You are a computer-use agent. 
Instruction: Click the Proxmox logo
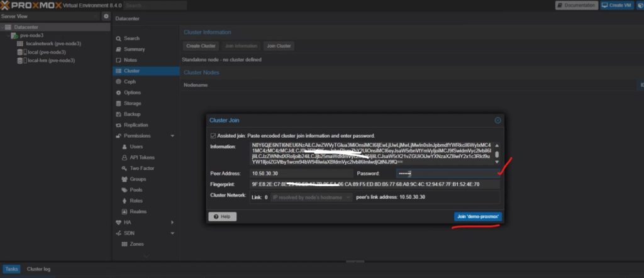31,5
